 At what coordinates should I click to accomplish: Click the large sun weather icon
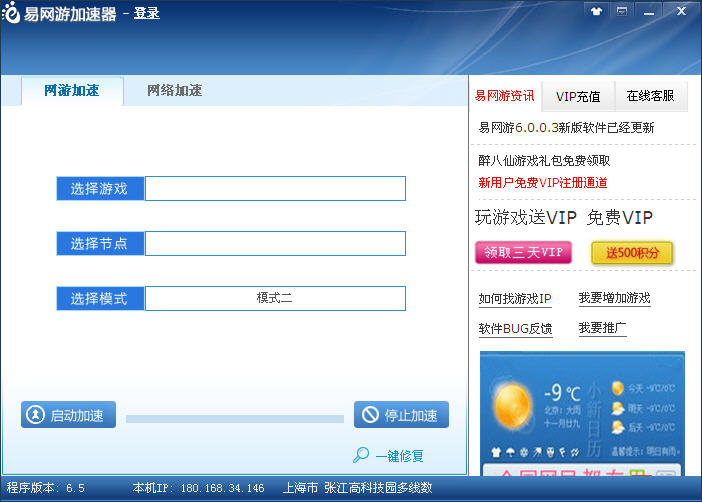click(x=513, y=407)
